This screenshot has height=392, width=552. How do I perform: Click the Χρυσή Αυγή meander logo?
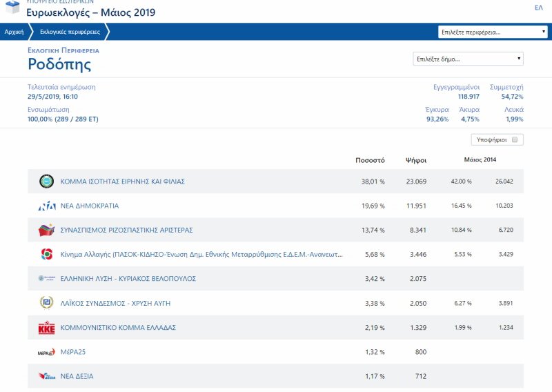[46, 303]
